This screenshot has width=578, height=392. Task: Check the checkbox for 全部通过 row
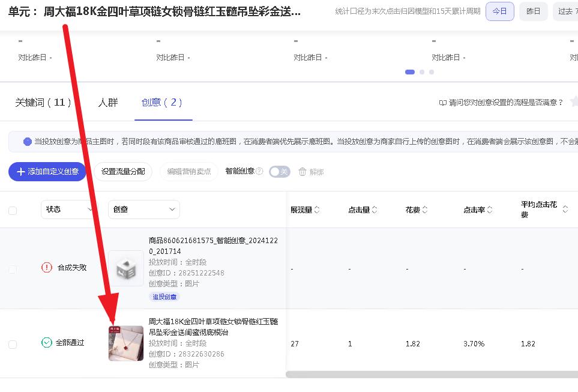click(13, 344)
